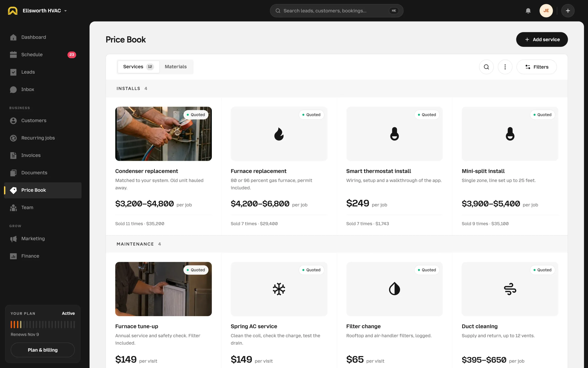The width and height of the screenshot is (588, 368).
Task: Switch to the Materials tab
Action: (x=176, y=67)
